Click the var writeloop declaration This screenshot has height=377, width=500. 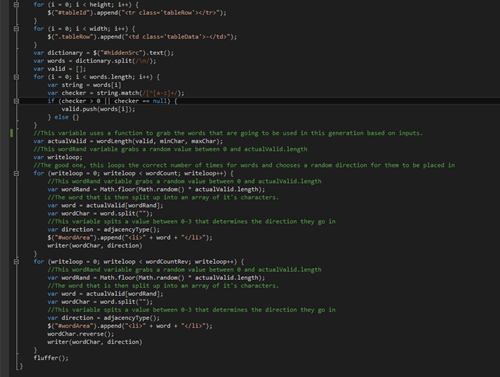click(58, 157)
